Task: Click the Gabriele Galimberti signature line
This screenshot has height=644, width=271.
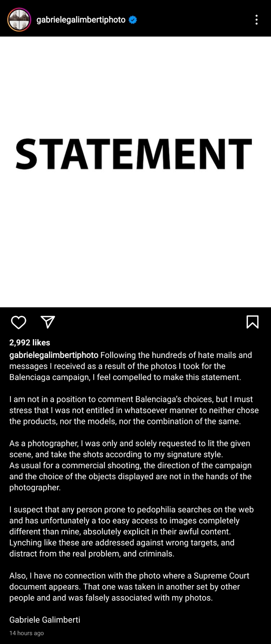Action: [45, 620]
